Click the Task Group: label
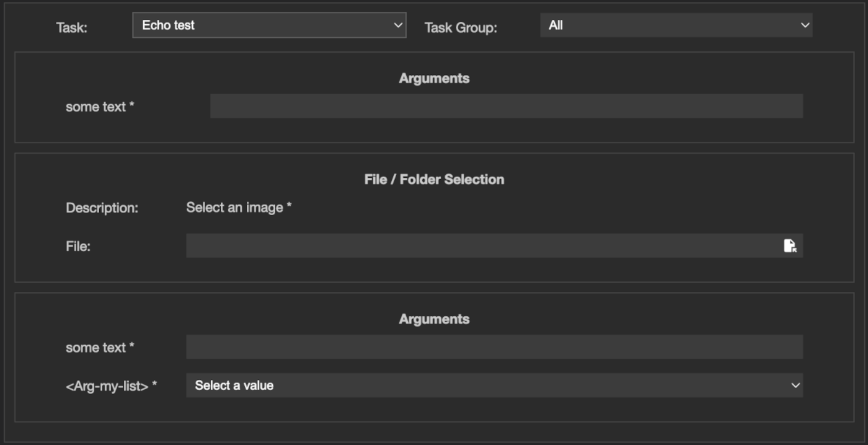868x445 pixels. (461, 28)
